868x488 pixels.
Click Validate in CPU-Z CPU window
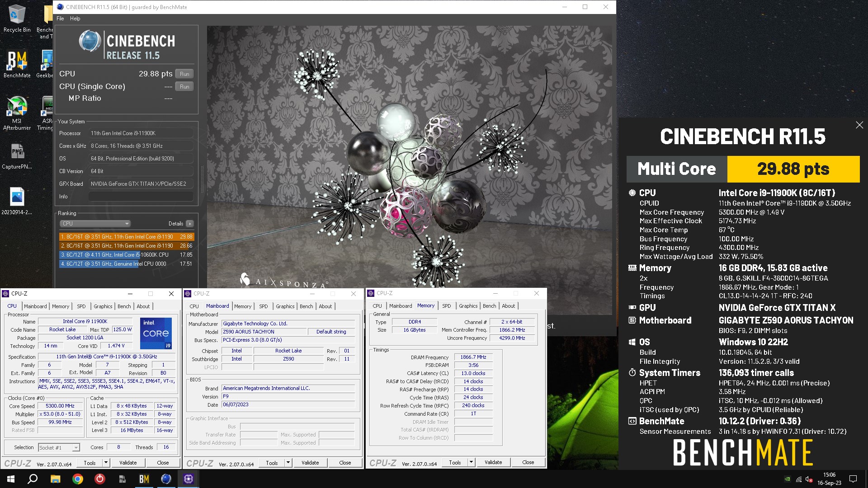click(128, 463)
